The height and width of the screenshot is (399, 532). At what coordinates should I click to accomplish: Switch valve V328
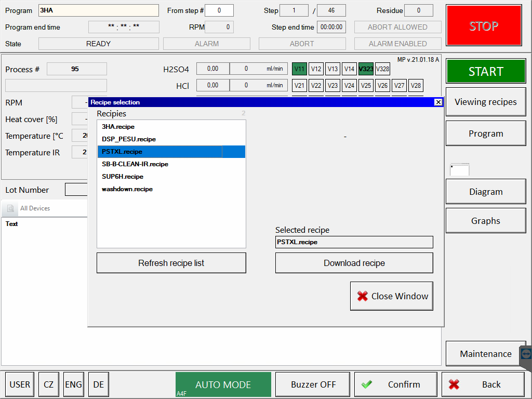pos(382,69)
